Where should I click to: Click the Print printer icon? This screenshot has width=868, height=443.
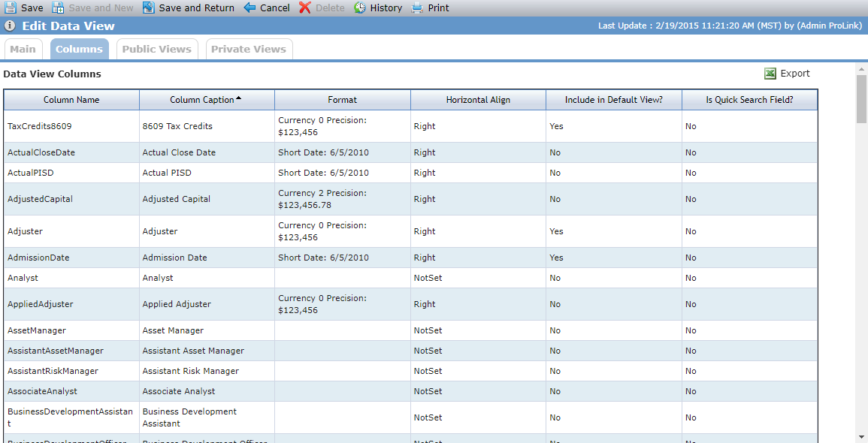coord(417,8)
